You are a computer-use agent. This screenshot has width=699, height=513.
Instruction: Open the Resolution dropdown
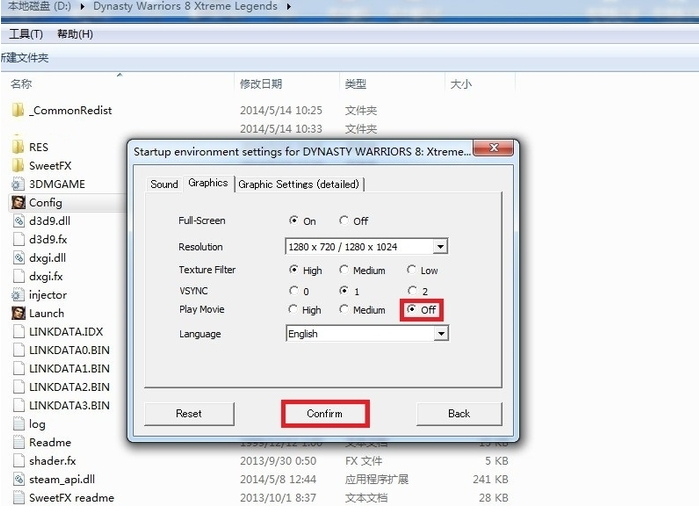click(440, 247)
